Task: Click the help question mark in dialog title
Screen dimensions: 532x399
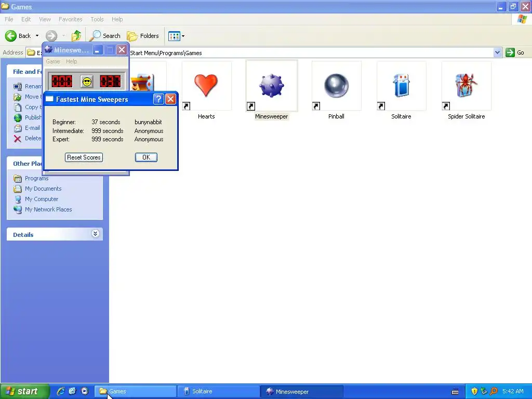Action: pos(158,99)
